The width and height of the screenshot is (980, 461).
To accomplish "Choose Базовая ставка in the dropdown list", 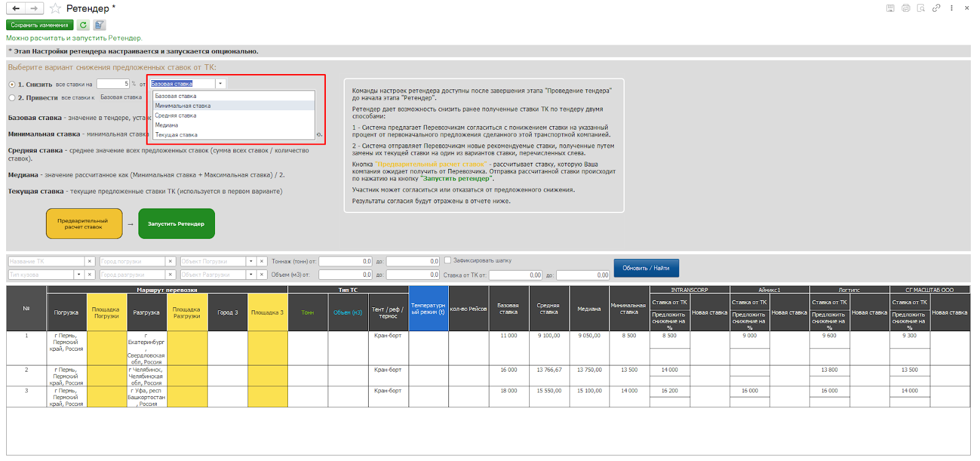I will [233, 96].
